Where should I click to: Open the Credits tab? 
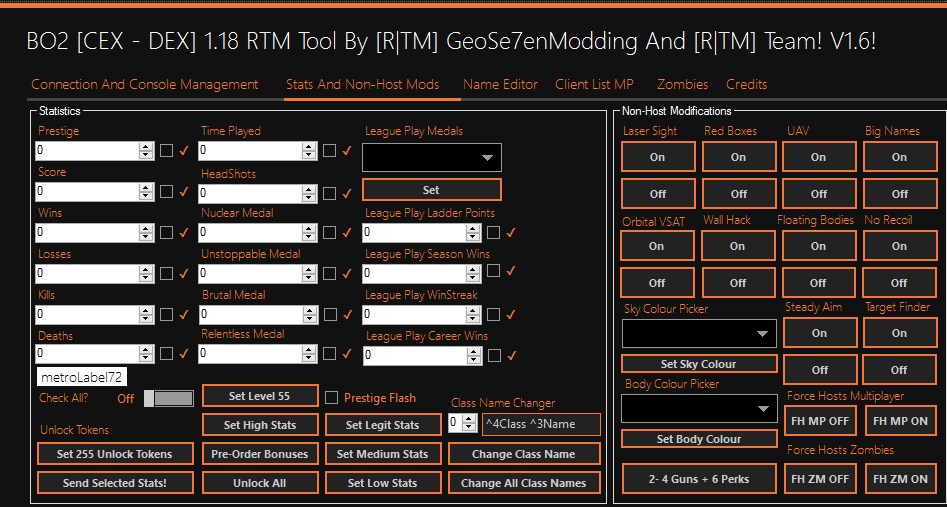(x=746, y=85)
